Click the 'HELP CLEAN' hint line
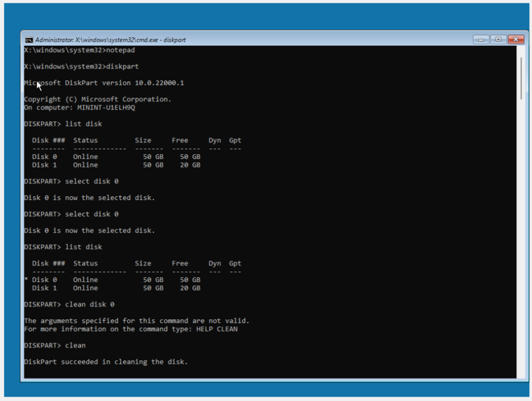Image resolution: width=532 pixels, height=401 pixels. click(x=131, y=329)
